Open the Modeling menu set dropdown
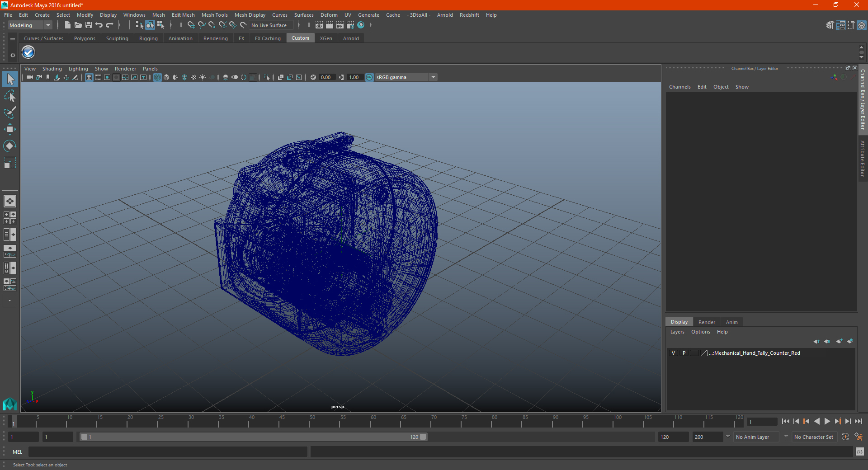The height and width of the screenshot is (470, 868). point(30,25)
